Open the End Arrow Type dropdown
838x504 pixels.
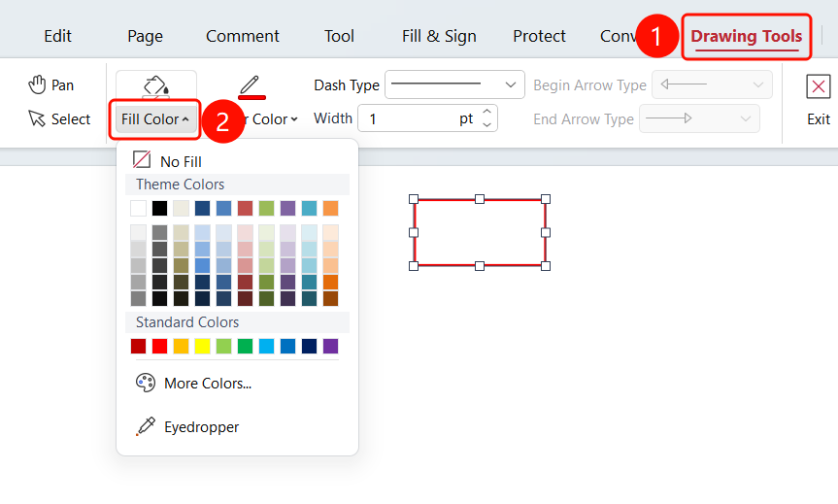point(699,118)
